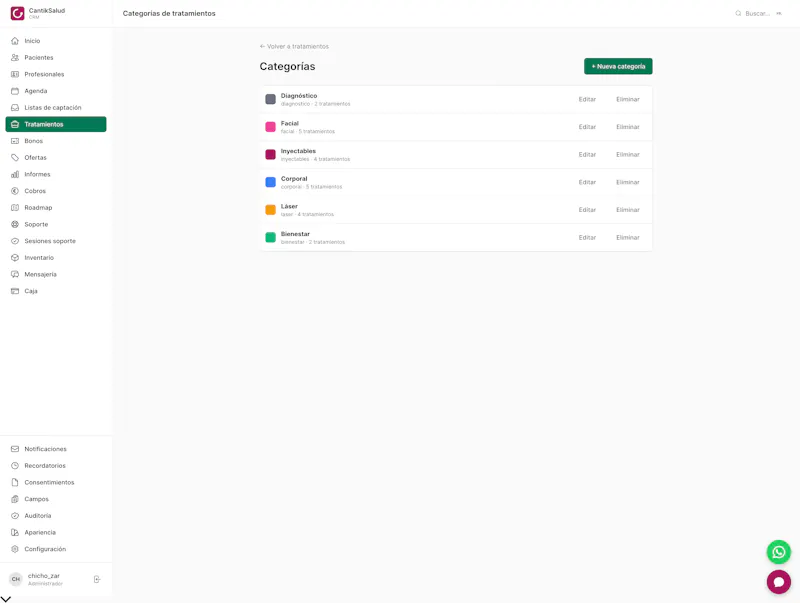Click the Listas de captación inbox icon

point(15,108)
